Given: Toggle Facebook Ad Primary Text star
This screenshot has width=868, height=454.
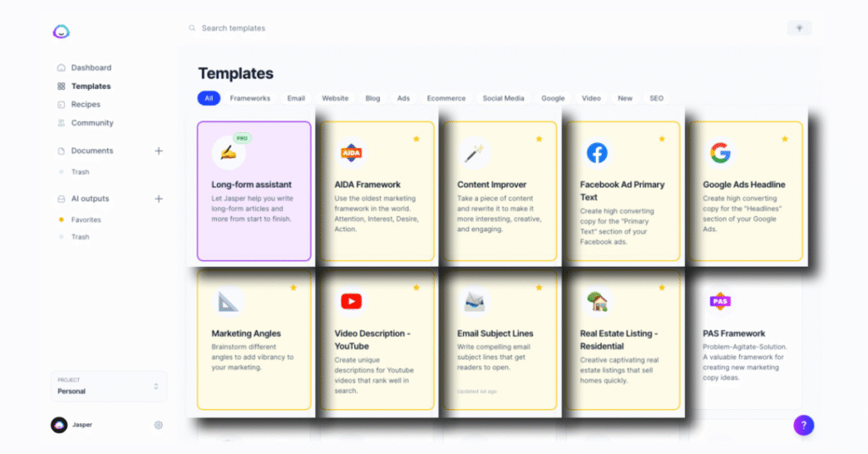Looking at the screenshot, I should point(662,139).
